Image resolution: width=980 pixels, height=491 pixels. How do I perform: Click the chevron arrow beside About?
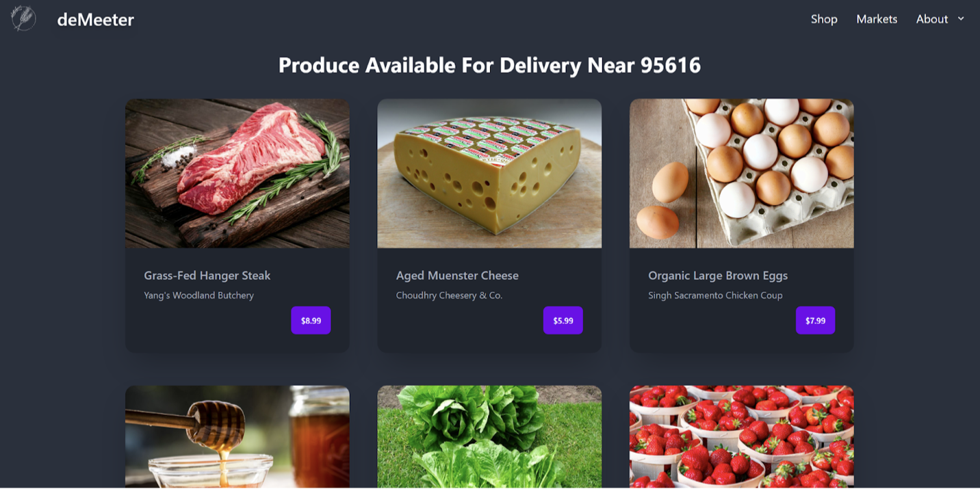[961, 19]
